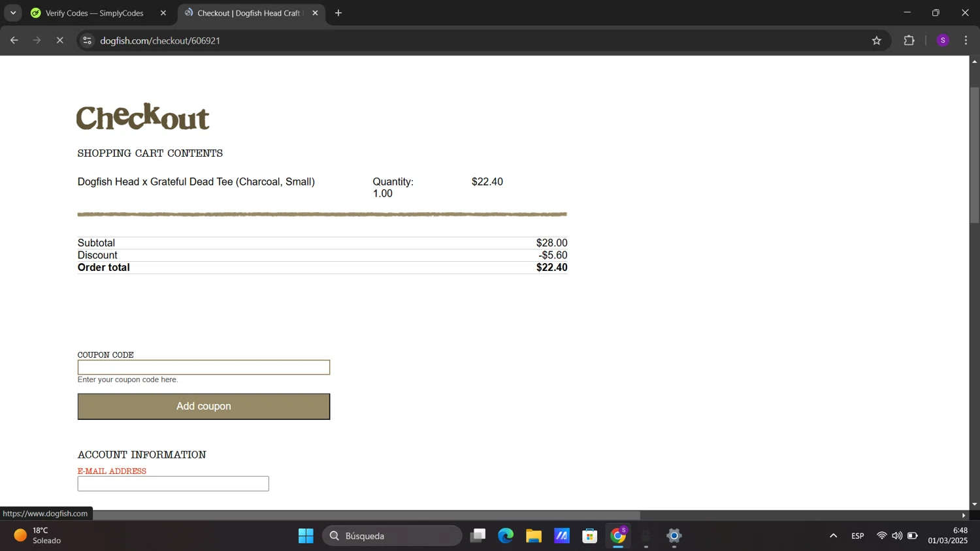Screen dimensions: 980x551
Task: Click the coupon code input field
Action: [204, 368]
